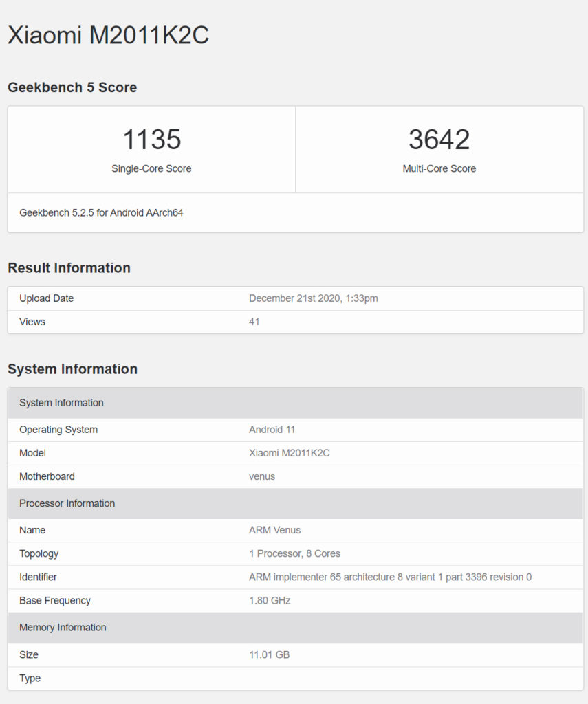
Task: Click the Topology row label
Action: click(39, 553)
